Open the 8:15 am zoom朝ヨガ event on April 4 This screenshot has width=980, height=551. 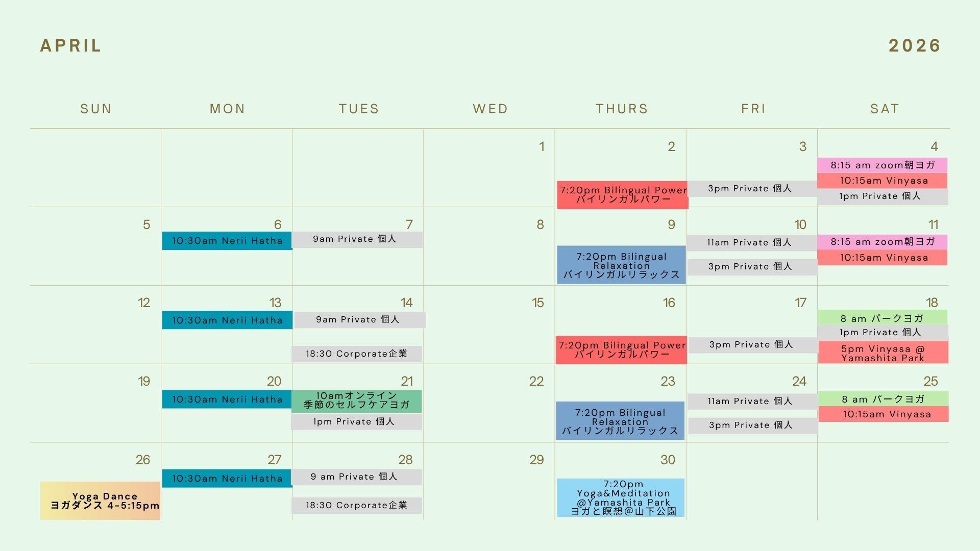[883, 165]
